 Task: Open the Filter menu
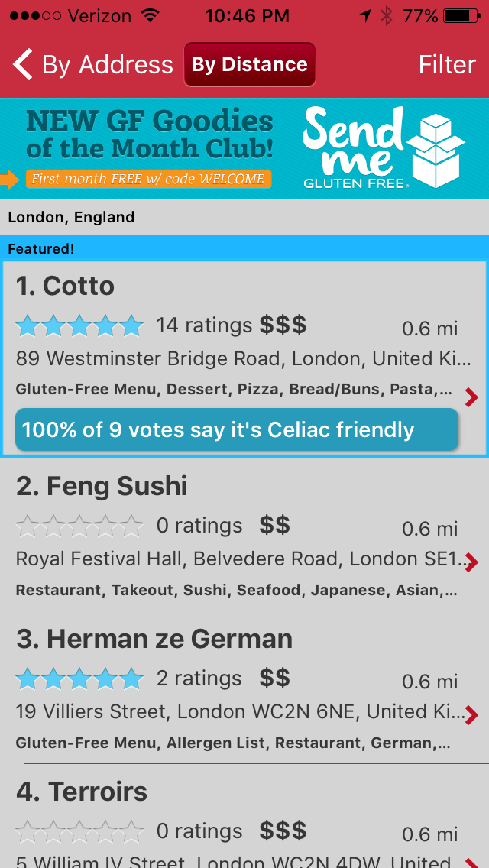click(x=447, y=65)
